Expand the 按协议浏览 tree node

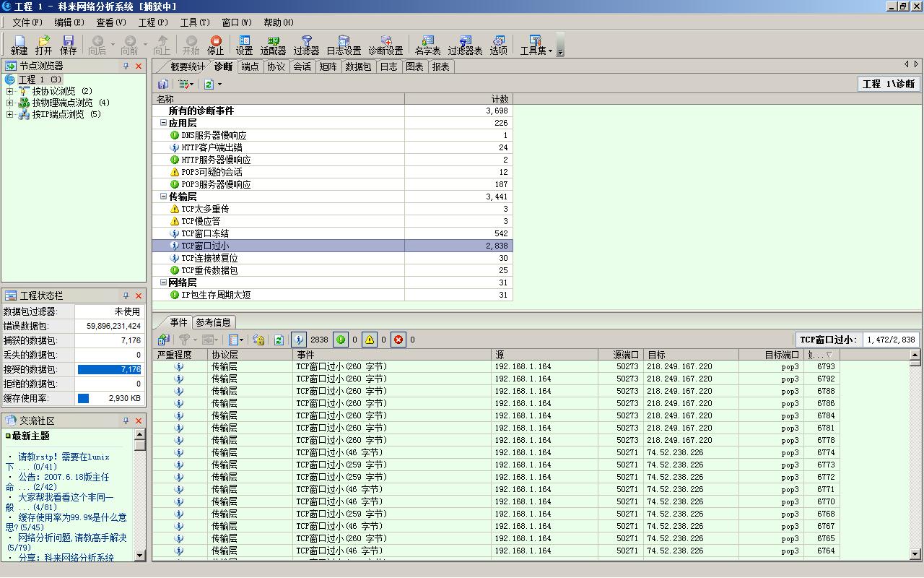[10, 92]
